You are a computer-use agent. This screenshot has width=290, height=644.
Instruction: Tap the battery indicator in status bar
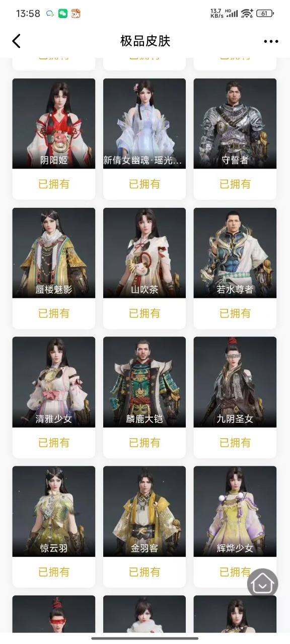[264, 14]
